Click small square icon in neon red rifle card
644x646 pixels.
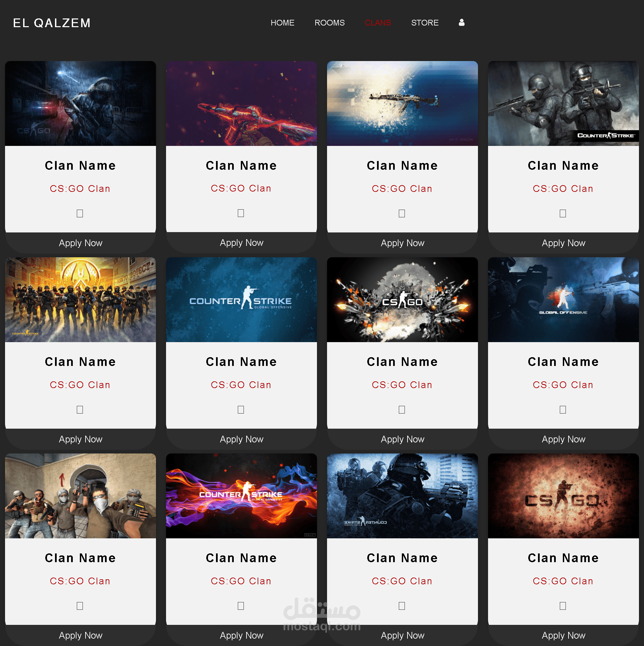click(241, 213)
